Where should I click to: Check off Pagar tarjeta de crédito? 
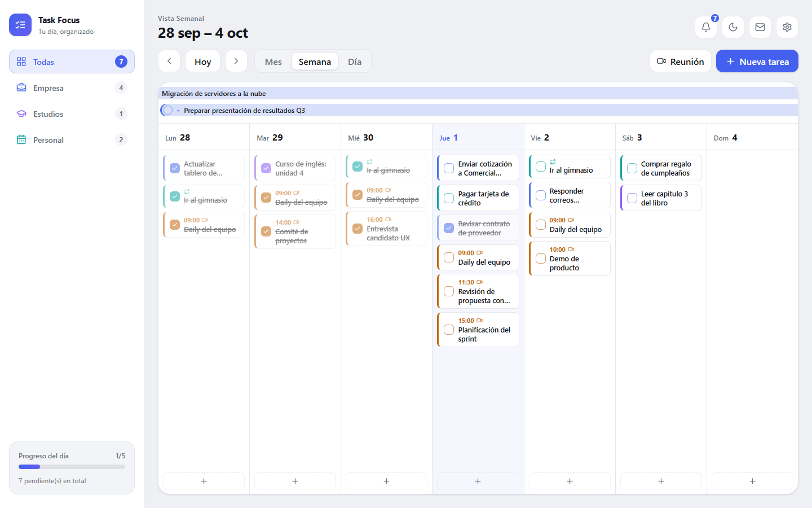449,198
